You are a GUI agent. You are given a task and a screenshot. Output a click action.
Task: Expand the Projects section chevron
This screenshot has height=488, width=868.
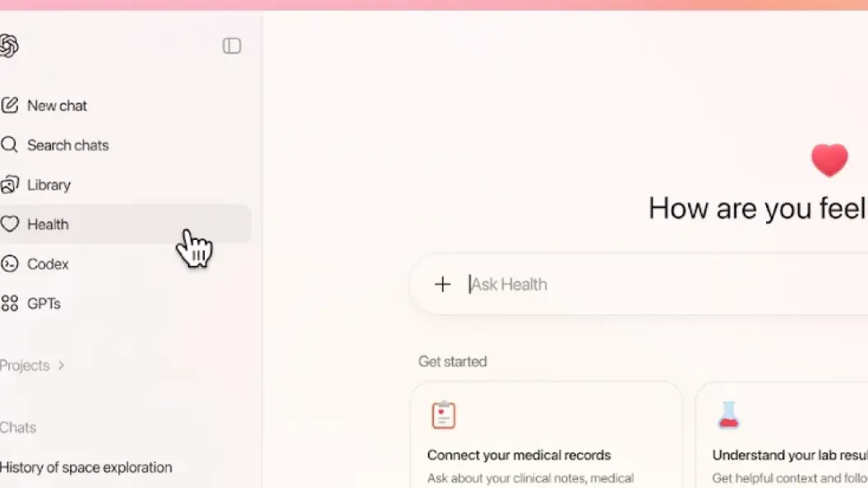click(61, 365)
